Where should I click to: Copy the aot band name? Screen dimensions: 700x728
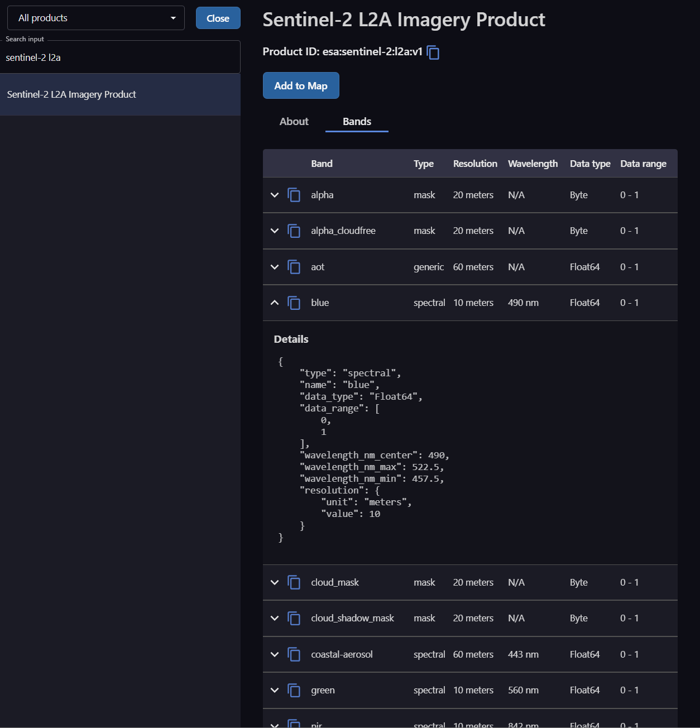pyautogui.click(x=294, y=267)
